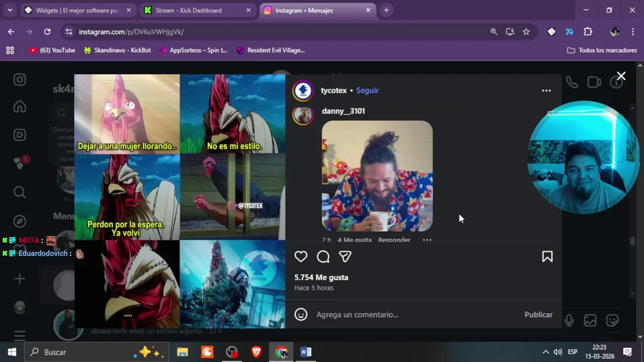Screen dimensions: 644x362
Task: Open AppSorteos bookmark
Action: (x=193, y=50)
